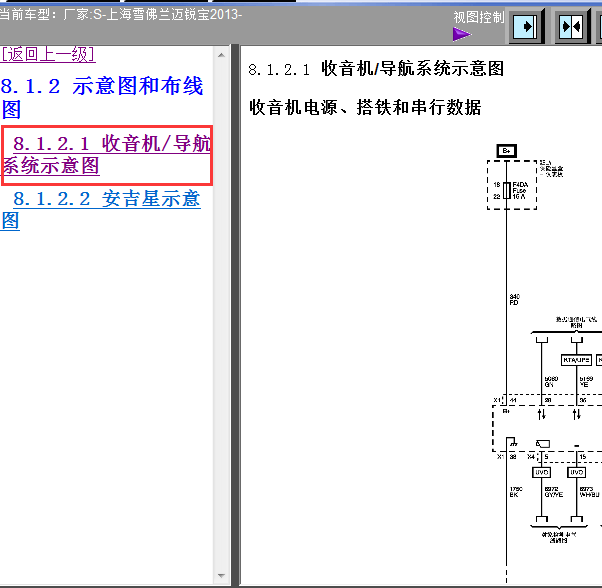Click the sidebar vertical scrollbar track

(x=221, y=315)
